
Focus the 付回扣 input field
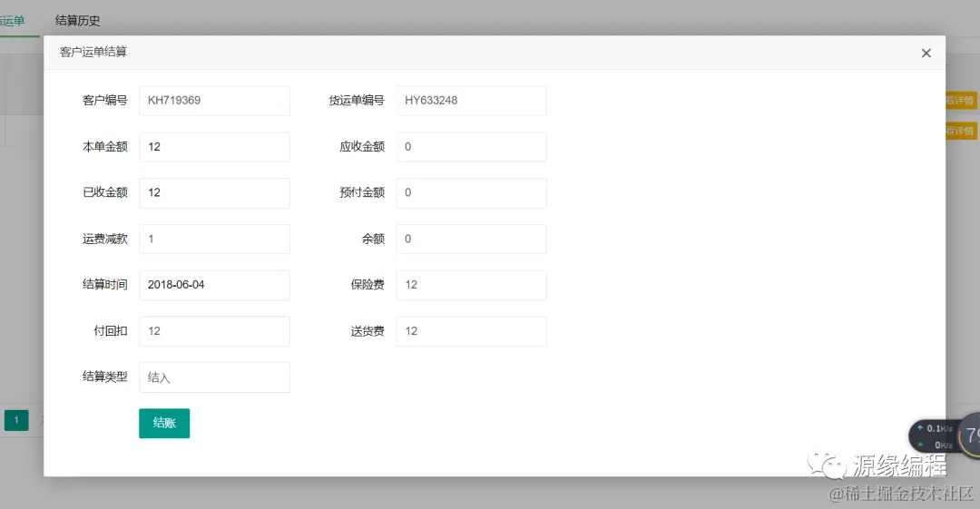click(214, 331)
